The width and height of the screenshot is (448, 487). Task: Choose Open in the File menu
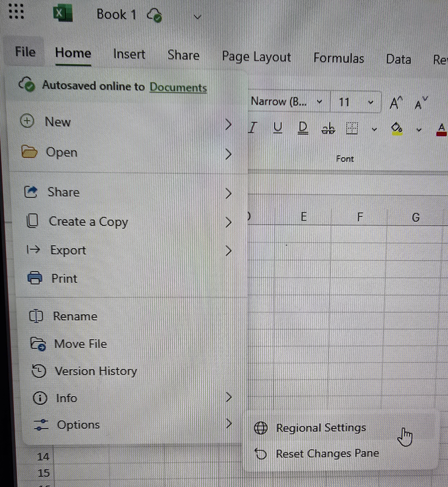click(126, 153)
